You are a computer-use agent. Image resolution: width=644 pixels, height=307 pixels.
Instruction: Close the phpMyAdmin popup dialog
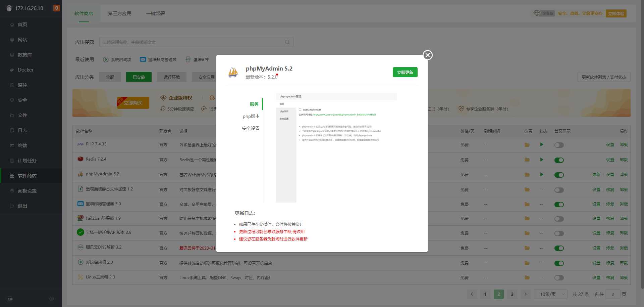pyautogui.click(x=427, y=55)
